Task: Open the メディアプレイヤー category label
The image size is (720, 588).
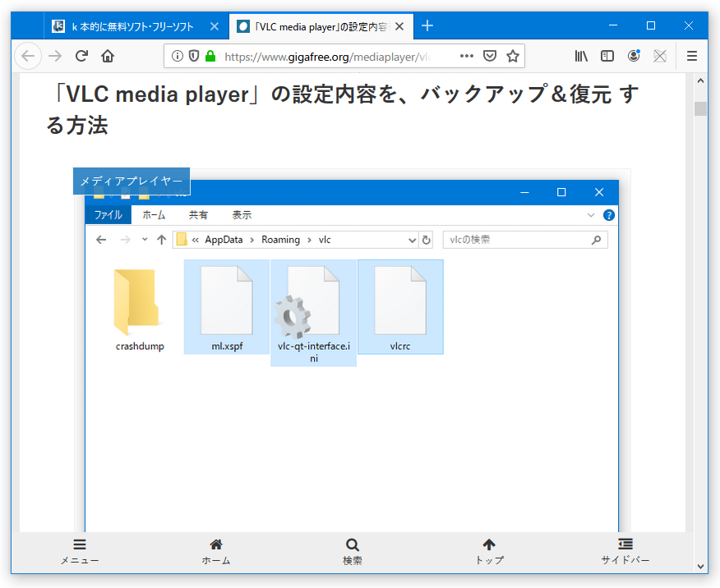Action: 132,181
